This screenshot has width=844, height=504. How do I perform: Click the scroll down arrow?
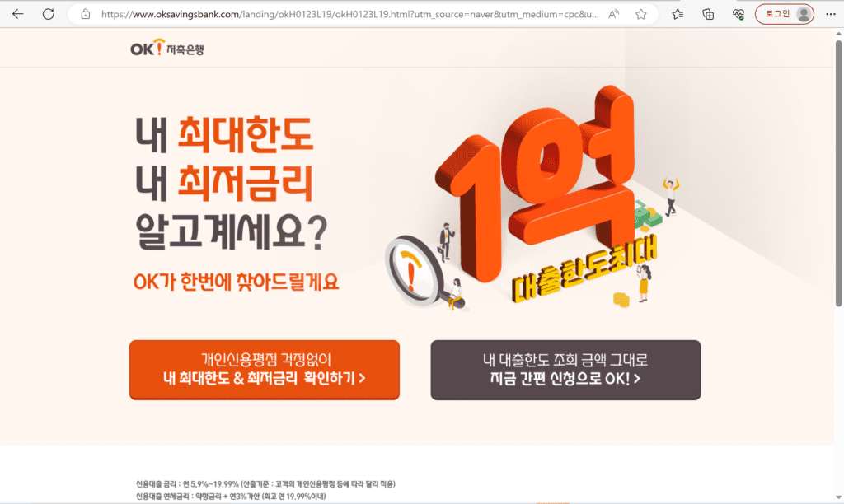coord(838,497)
